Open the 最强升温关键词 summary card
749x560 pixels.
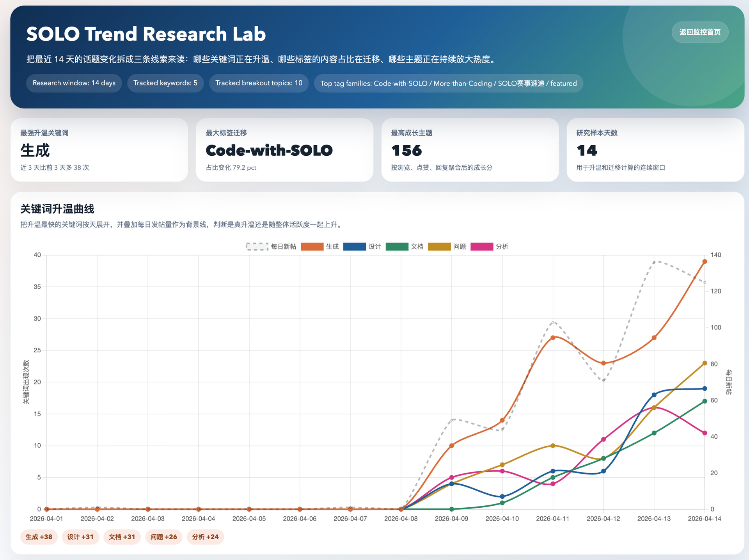click(99, 150)
